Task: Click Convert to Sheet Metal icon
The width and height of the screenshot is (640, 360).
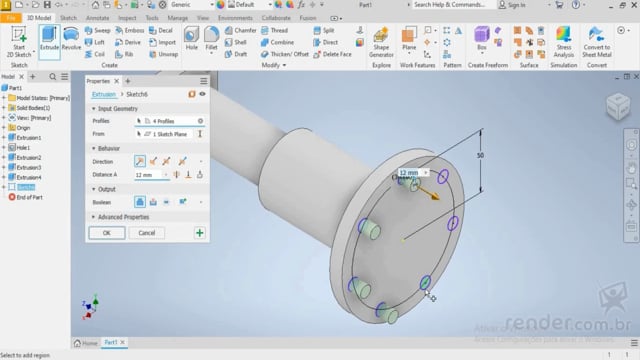Action: 597,42
